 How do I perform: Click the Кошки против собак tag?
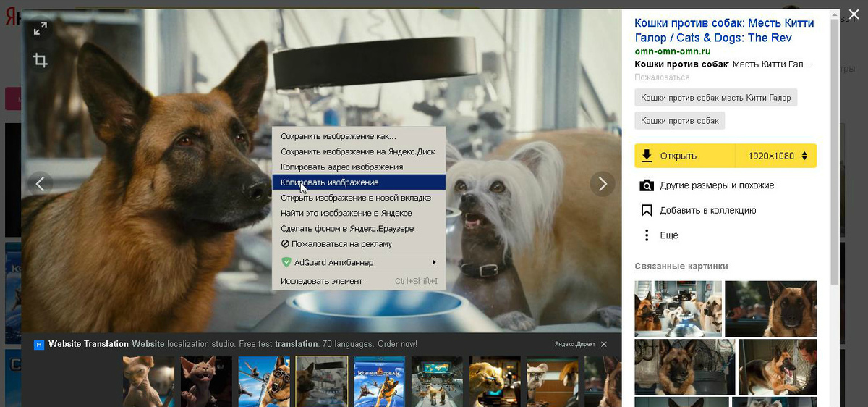click(x=679, y=121)
